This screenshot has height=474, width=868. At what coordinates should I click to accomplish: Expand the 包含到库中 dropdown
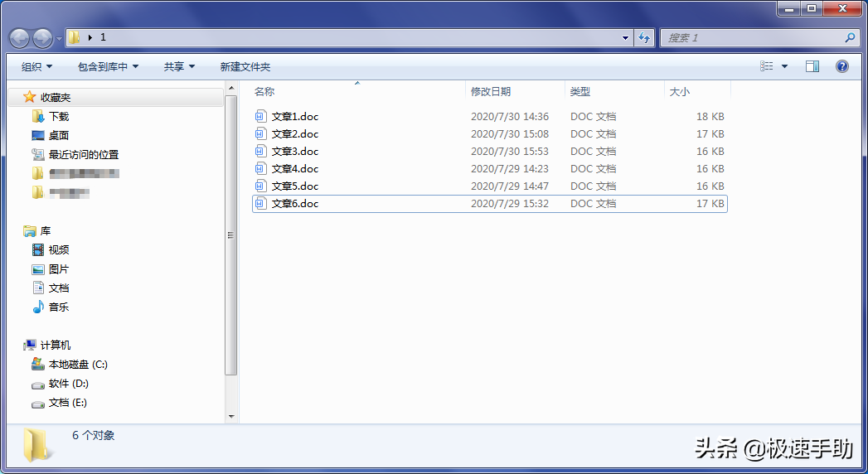(x=108, y=66)
